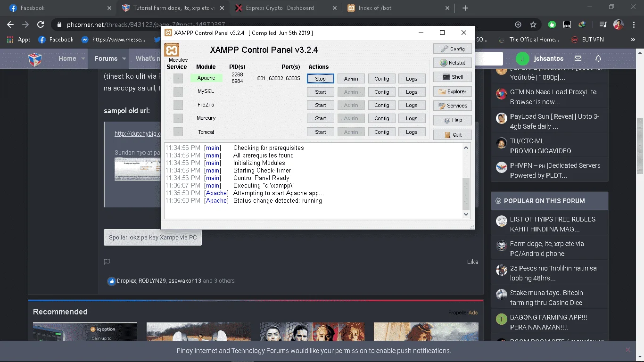The image size is (644, 362).
Task: Start the FileZilla module
Action: [321, 105]
